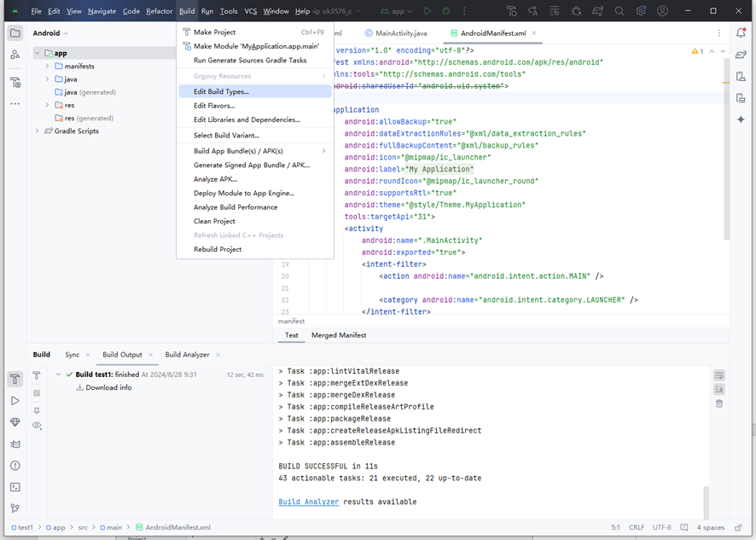
Task: Select Make Project menu item
Action: tap(255, 32)
